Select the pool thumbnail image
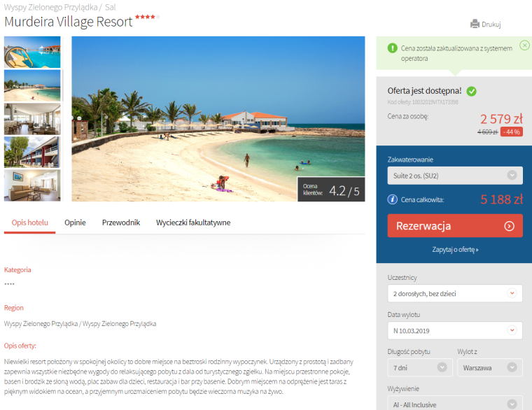The image size is (532, 410). (32, 52)
